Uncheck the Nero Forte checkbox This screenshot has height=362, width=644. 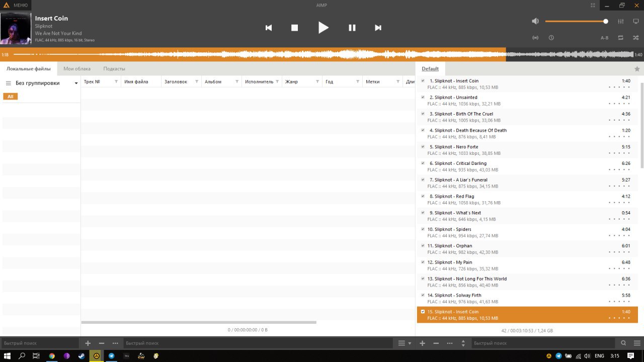(423, 147)
